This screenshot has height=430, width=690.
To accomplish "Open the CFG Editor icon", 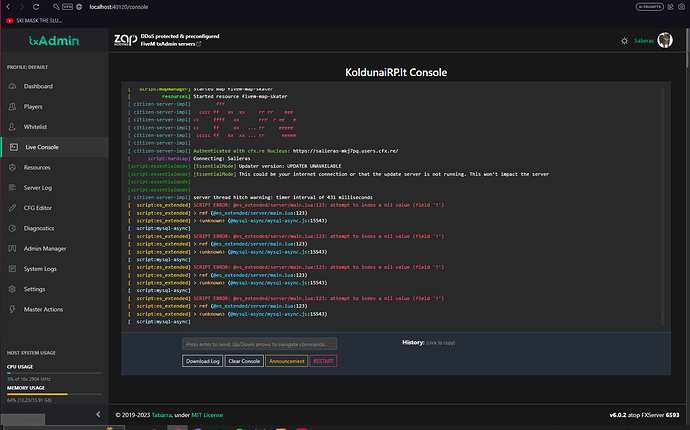I will pos(11,208).
